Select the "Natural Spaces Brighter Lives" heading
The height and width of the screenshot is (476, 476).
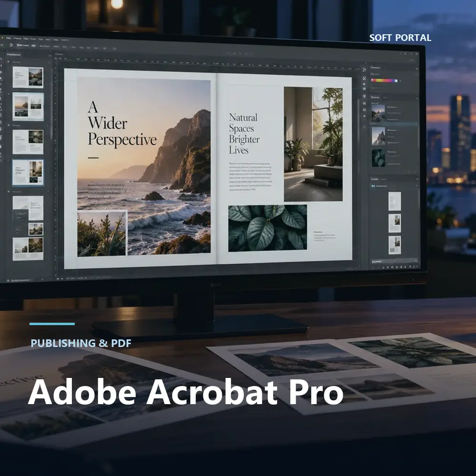(244, 134)
